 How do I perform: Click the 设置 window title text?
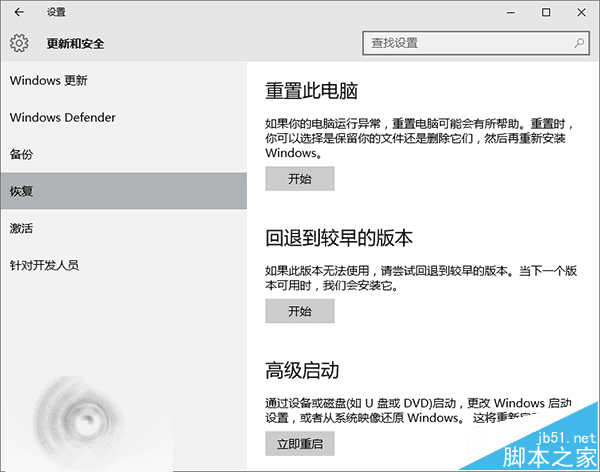click(x=56, y=12)
